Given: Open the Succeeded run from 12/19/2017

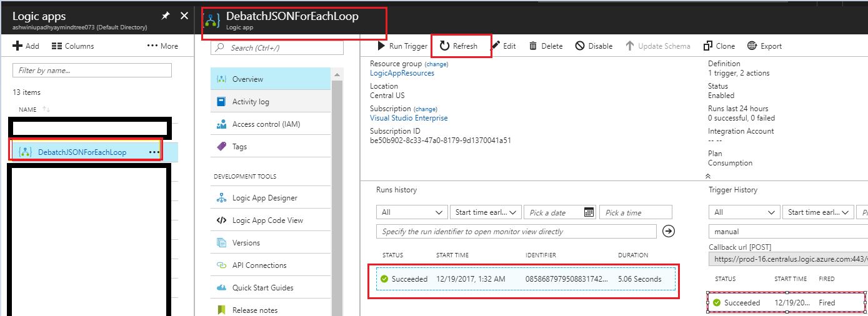Looking at the screenshot, I should pos(526,279).
